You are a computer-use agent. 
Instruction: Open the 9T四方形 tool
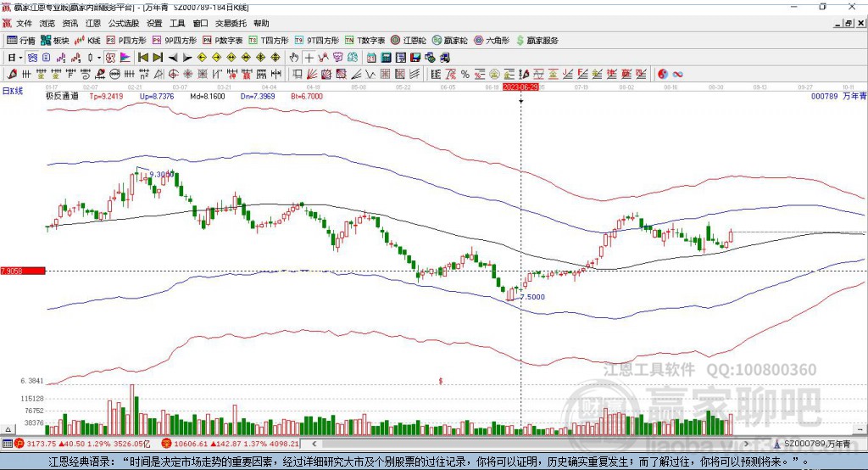pos(317,41)
